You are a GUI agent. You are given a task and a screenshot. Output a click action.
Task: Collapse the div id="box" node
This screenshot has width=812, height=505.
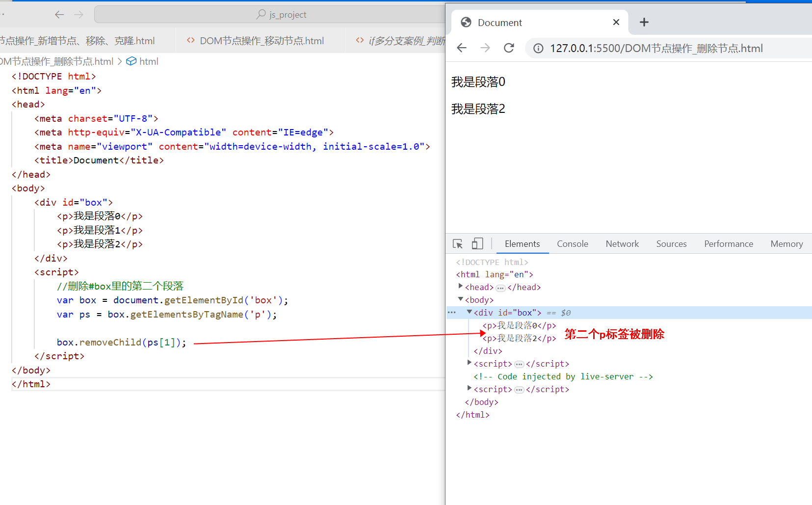coord(469,312)
